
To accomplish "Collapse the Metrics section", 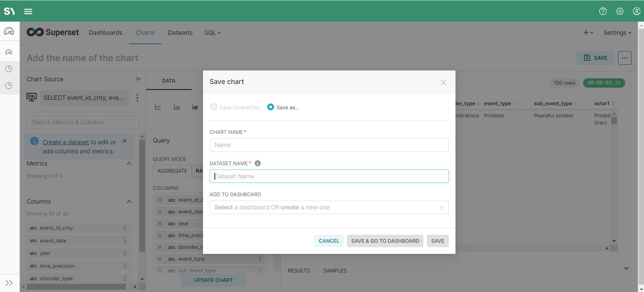I will tap(129, 164).
